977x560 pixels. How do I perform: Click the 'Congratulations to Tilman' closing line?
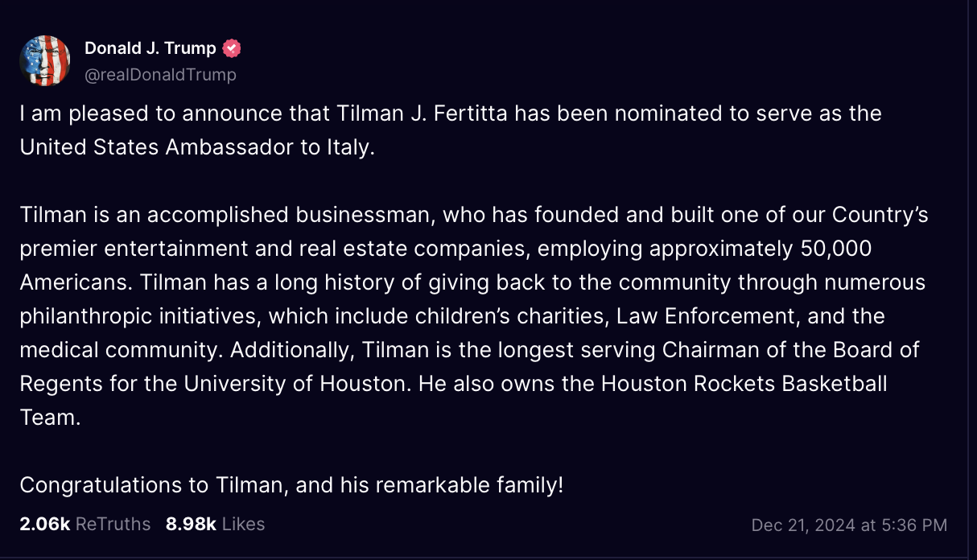click(x=153, y=485)
